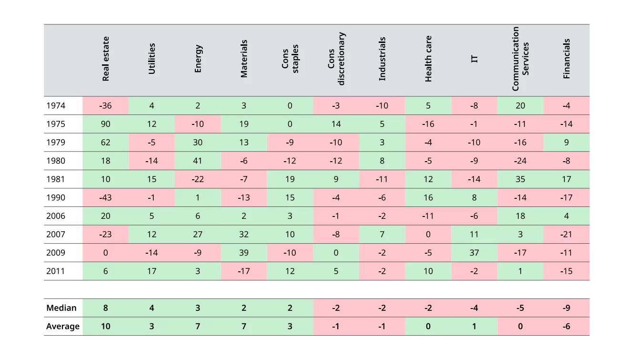
Task: Select the Financials column header
Action: pos(566,59)
